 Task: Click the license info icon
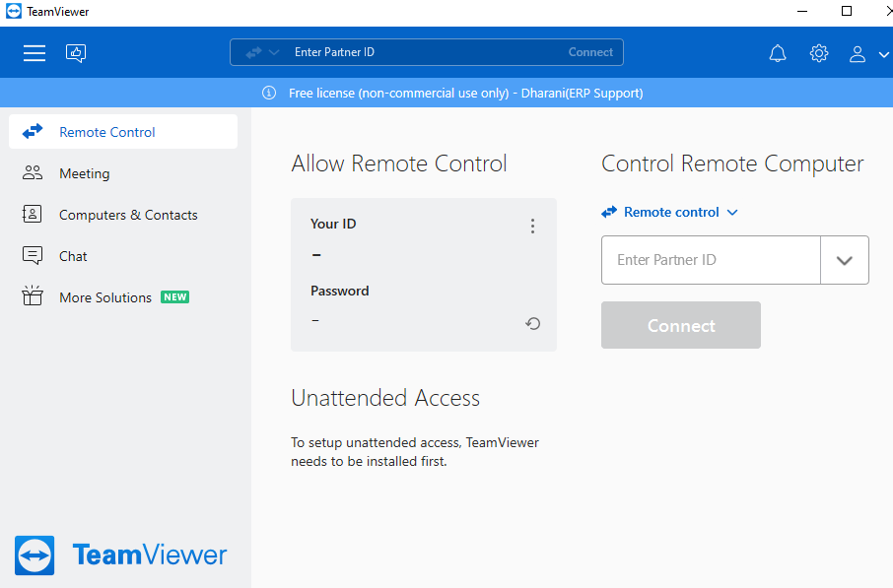pos(269,93)
